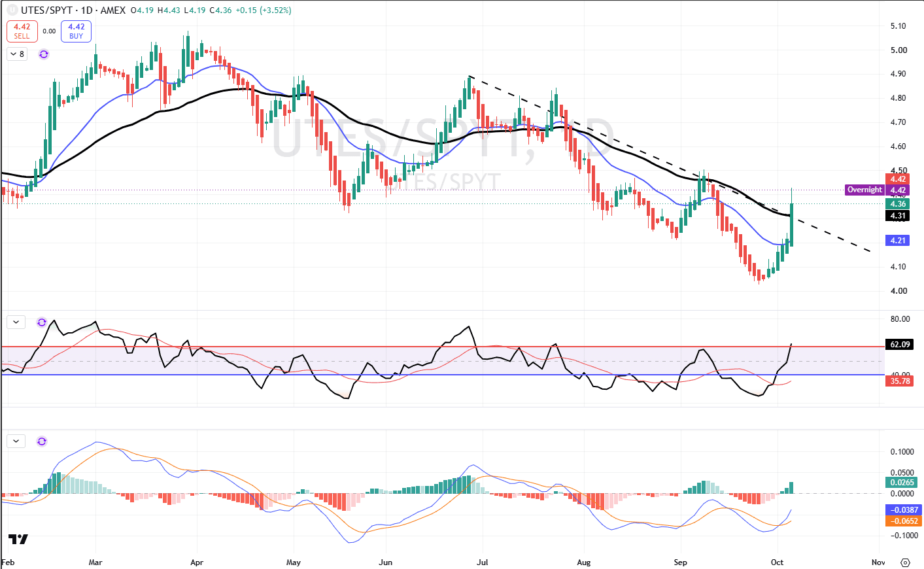Click the symbol logo icon next to UTES/SPYT
Image resolution: width=924 pixels, height=569 pixels.
pos(12,10)
